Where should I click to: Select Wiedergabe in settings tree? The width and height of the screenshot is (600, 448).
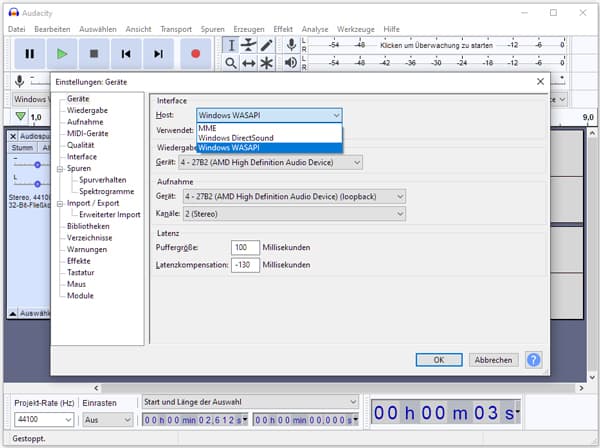87,111
